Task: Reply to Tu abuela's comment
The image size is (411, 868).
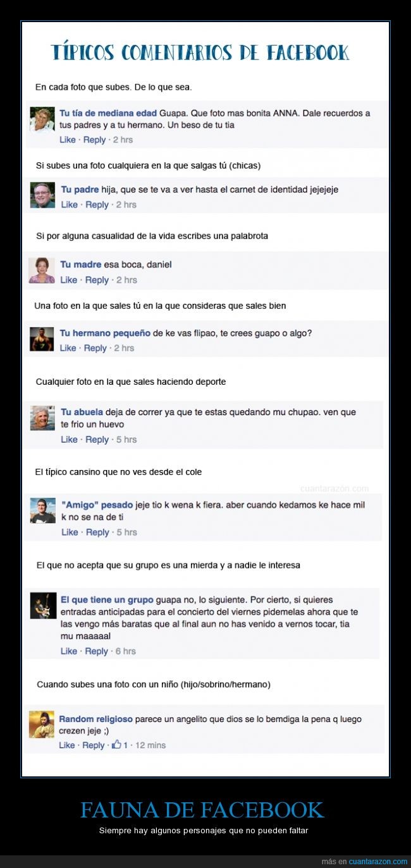Action: click(97, 440)
